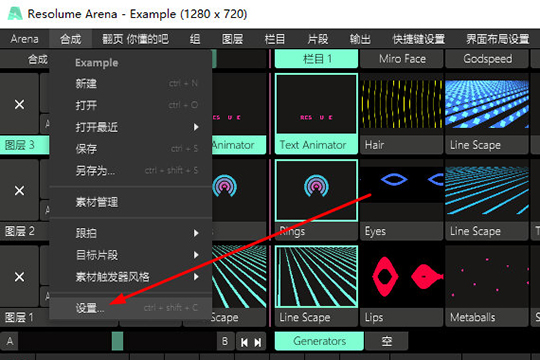Image resolution: width=540 pixels, height=360 pixels.
Task: Select the 图层 1 layer label
Action: [x=24, y=317]
